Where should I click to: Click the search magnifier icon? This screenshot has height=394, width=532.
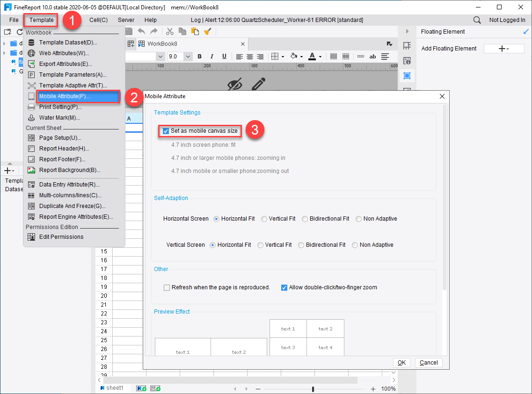(x=477, y=20)
